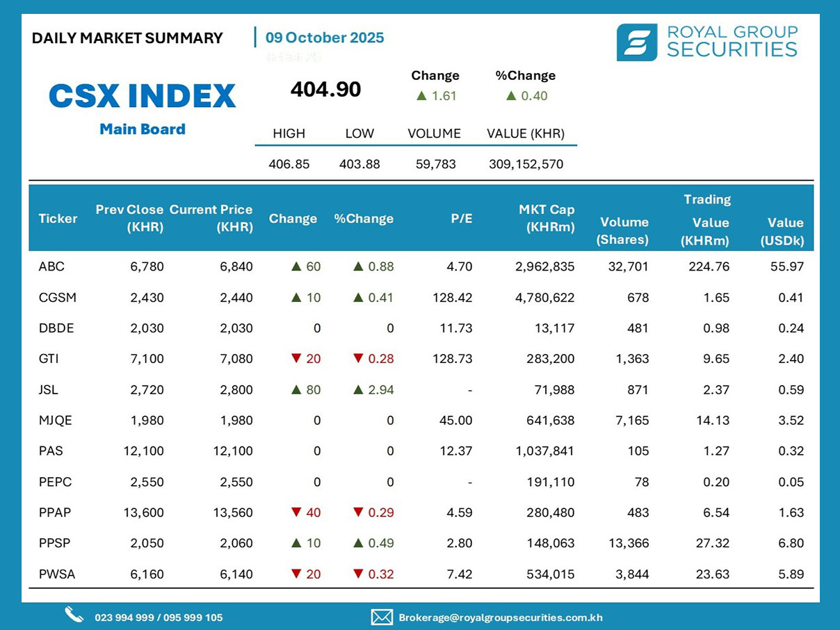Click the red down arrow beside PPAP %change 0.29
Viewport: 840px width, 630px height.
point(360,512)
